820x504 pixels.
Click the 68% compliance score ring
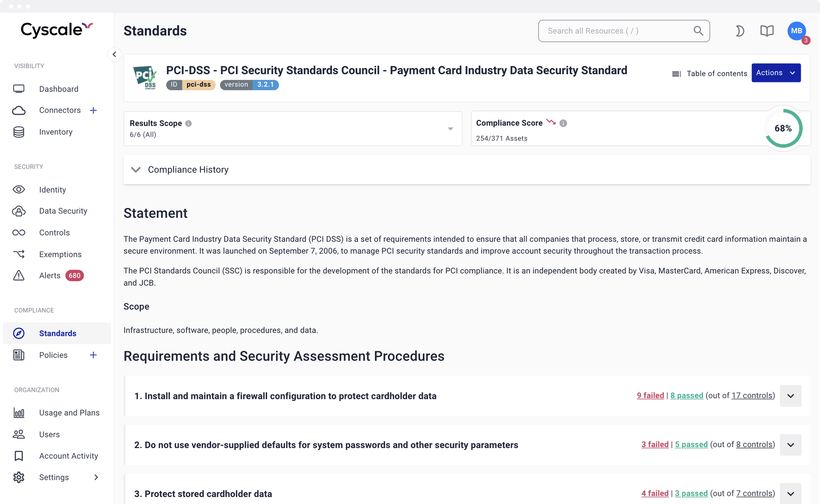pos(783,129)
